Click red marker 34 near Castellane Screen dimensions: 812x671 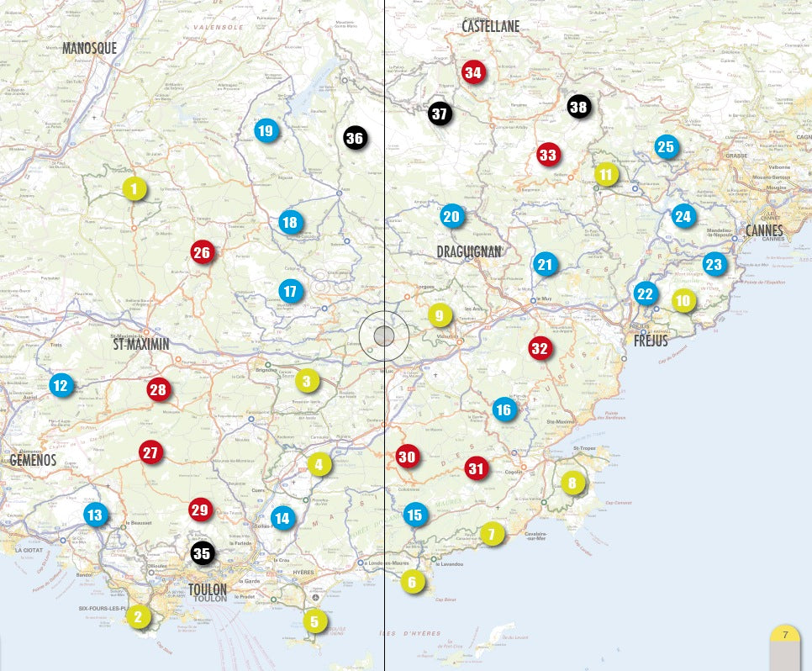click(473, 72)
